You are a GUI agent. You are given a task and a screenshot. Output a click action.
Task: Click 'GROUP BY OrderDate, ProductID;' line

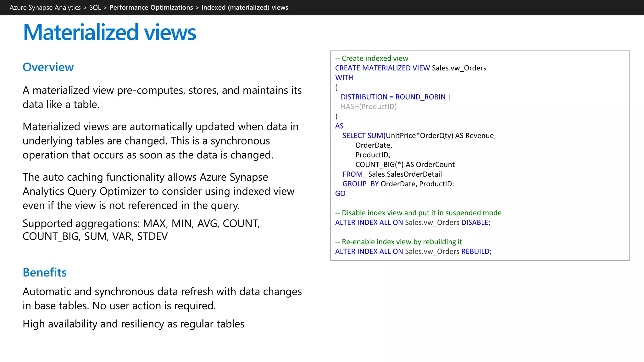tap(398, 184)
